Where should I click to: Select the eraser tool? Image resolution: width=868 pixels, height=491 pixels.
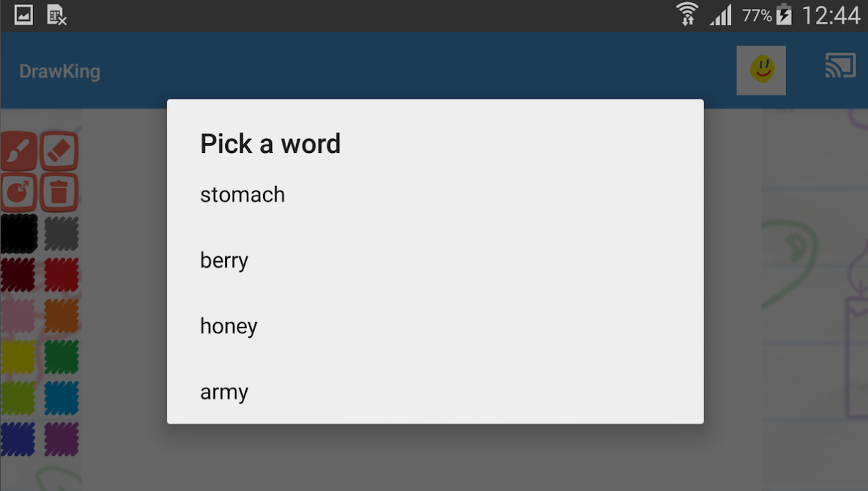click(59, 151)
